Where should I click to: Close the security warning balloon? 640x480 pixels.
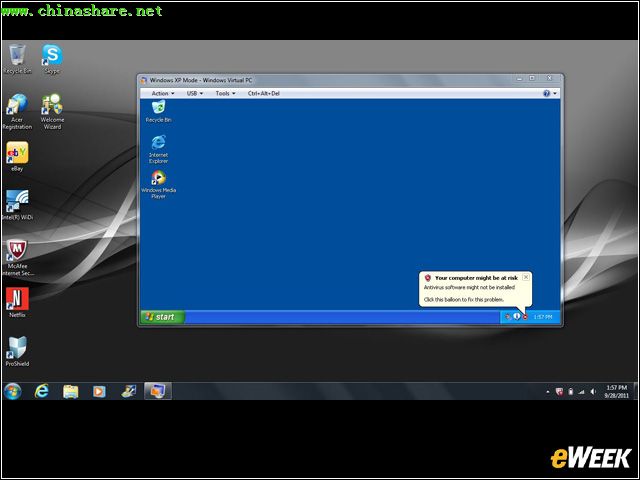526,277
